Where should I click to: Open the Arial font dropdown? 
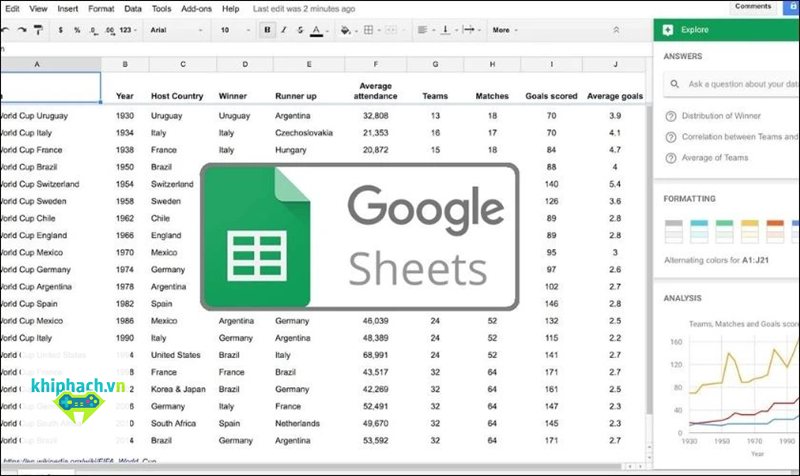(x=176, y=30)
